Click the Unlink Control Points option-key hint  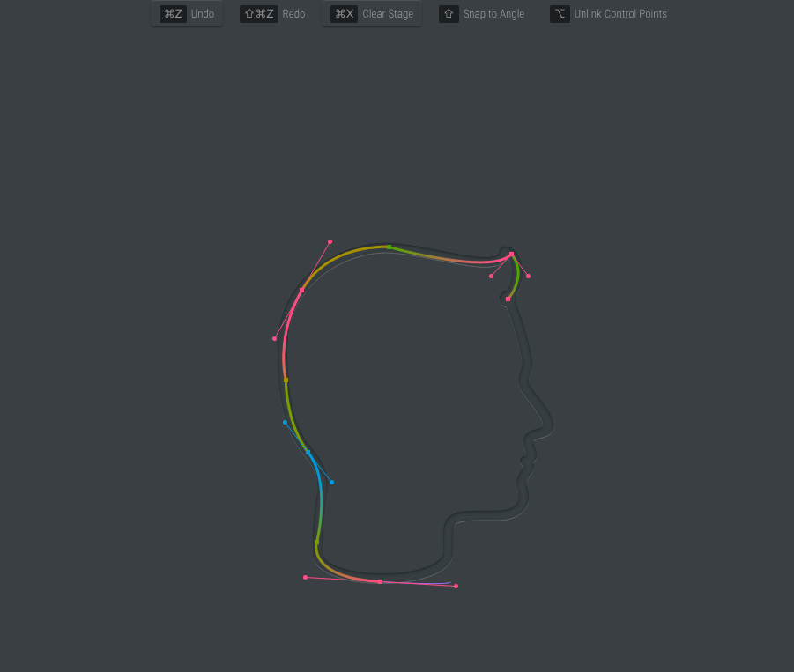[x=609, y=14]
